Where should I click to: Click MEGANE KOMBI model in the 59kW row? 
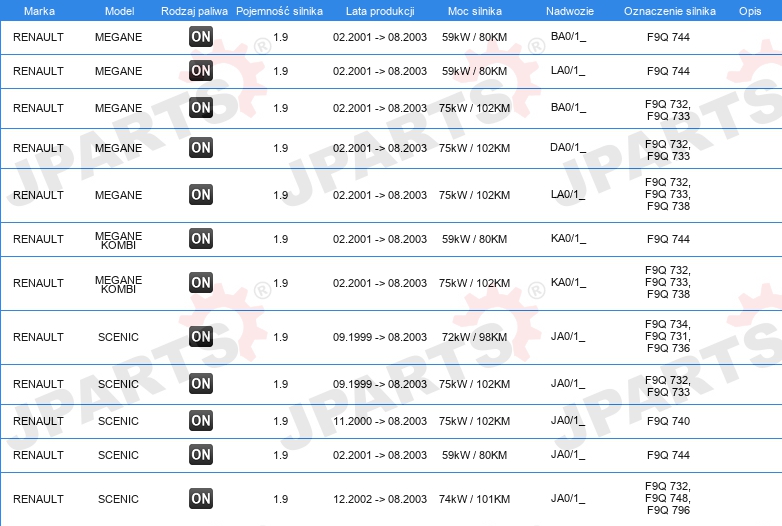(119, 240)
